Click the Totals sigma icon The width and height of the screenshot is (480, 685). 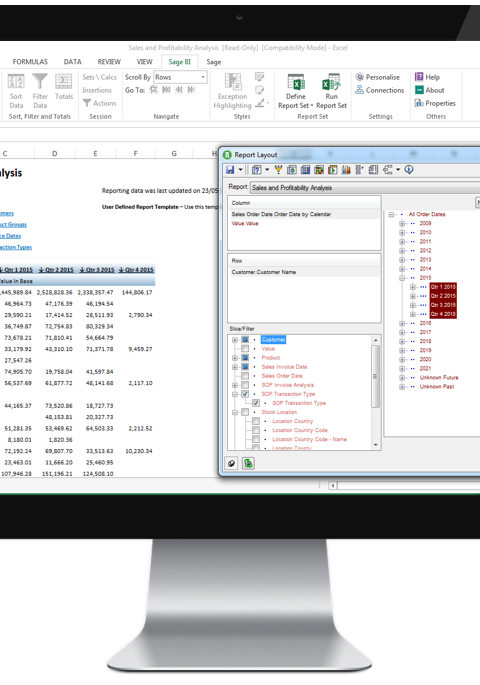coord(64,81)
